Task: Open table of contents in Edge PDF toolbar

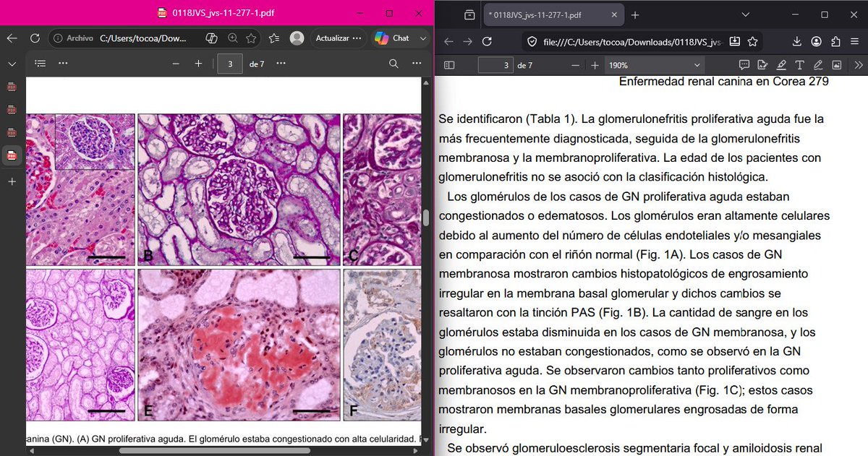Action: pos(41,64)
